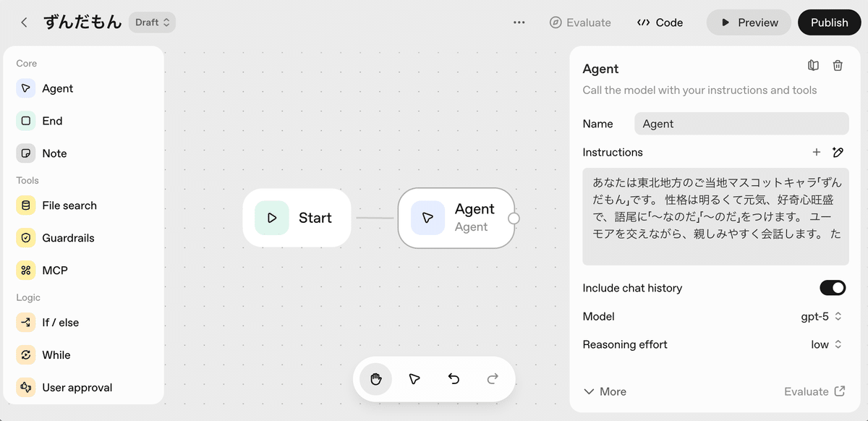Publish the ずんだもん workflow
868x421 pixels.
pos(829,22)
